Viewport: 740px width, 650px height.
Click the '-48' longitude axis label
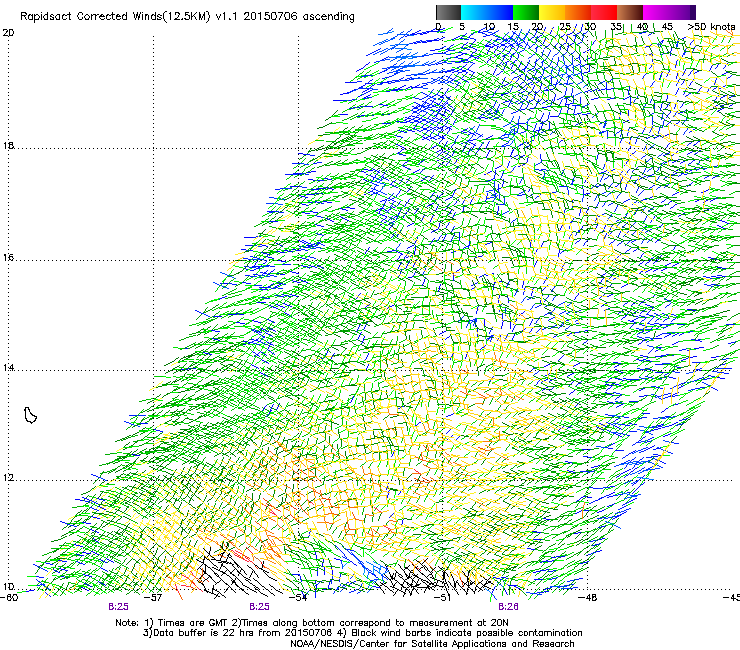point(588,598)
